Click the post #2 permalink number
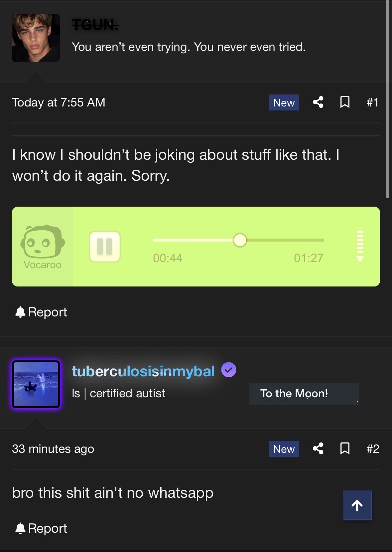Image resolution: width=392 pixels, height=552 pixels. pos(373,449)
